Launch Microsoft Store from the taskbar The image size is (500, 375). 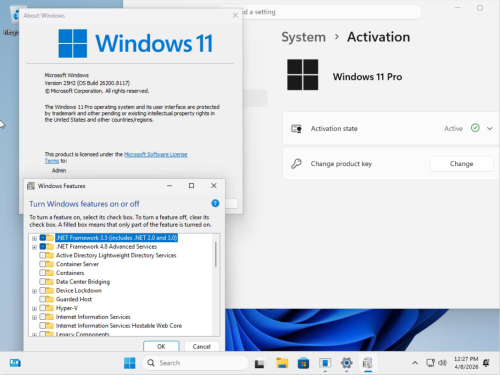click(x=303, y=363)
